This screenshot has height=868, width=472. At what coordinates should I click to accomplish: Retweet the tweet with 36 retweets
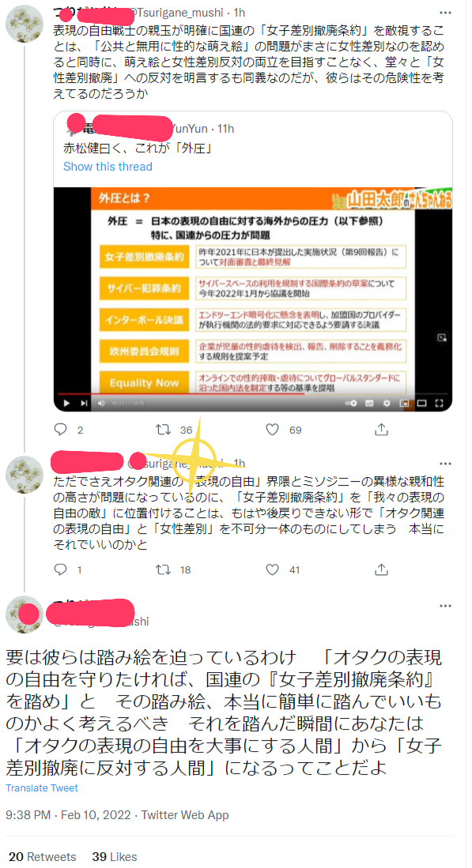pos(163,429)
